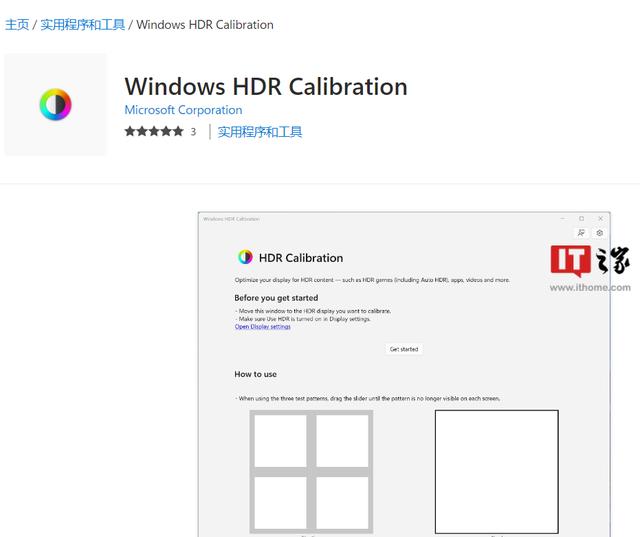This screenshot has height=537, width=640.
Task: Click the Windows HDR Calibration breadcrumb text
Action: click(x=205, y=24)
